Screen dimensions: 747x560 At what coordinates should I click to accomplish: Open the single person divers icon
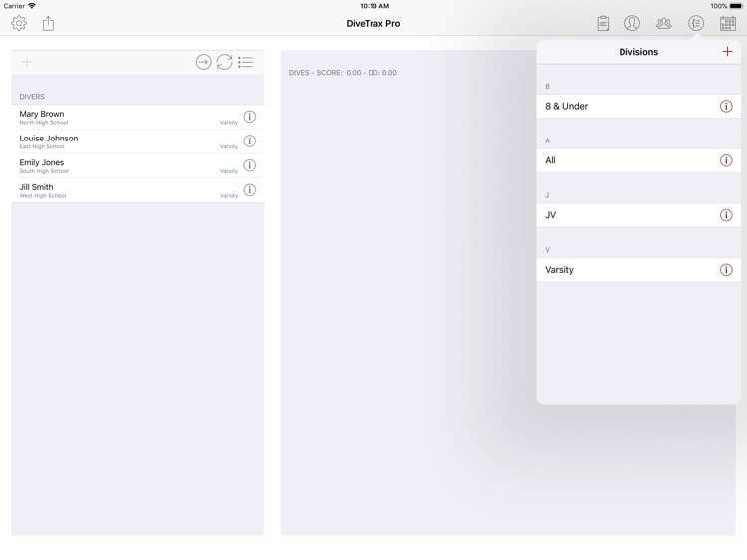pyautogui.click(x=632, y=23)
